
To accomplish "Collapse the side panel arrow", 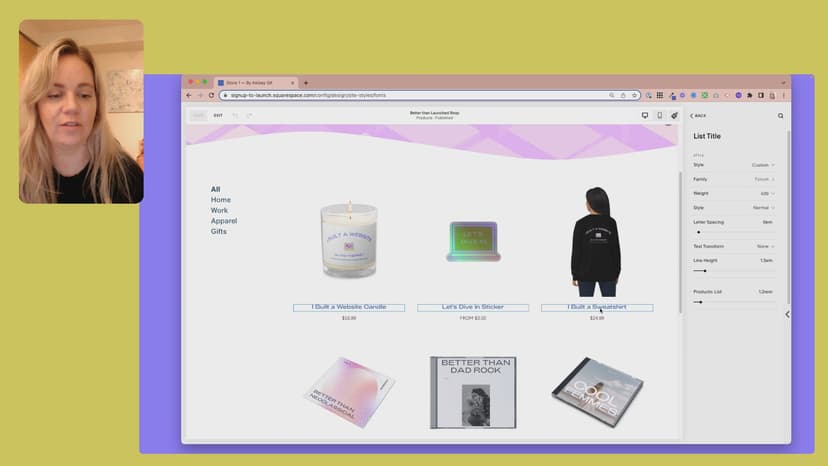I will click(x=787, y=314).
